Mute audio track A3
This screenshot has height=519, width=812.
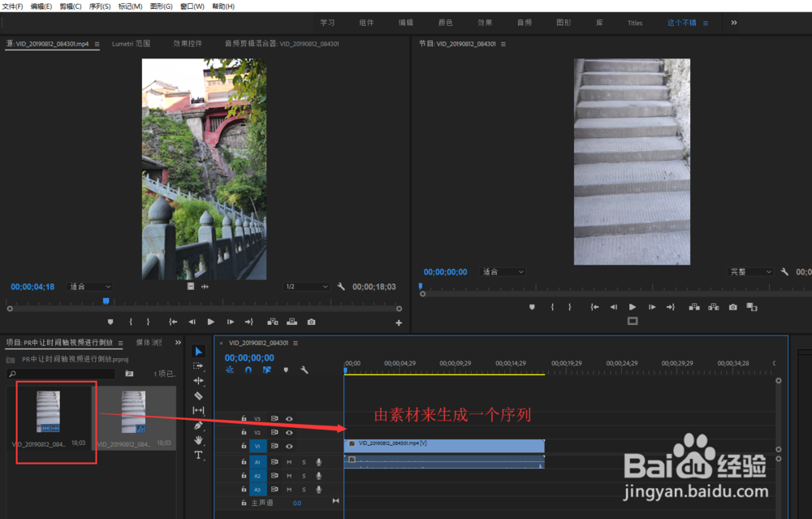pyautogui.click(x=289, y=490)
